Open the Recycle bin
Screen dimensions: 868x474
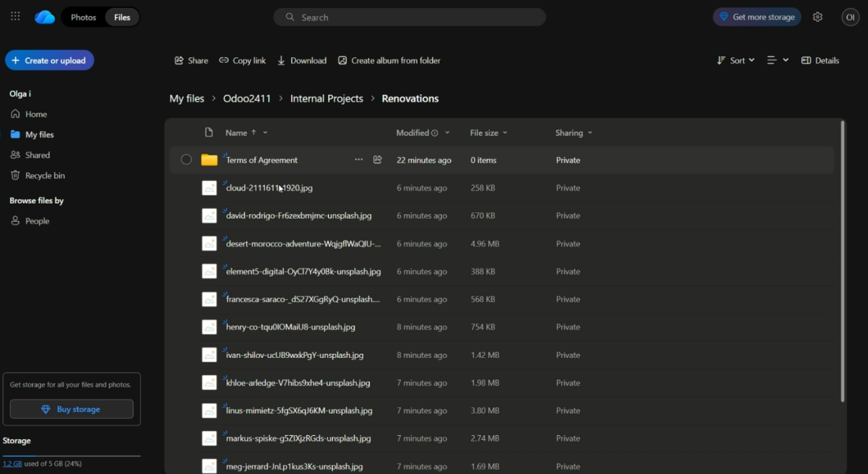click(44, 176)
